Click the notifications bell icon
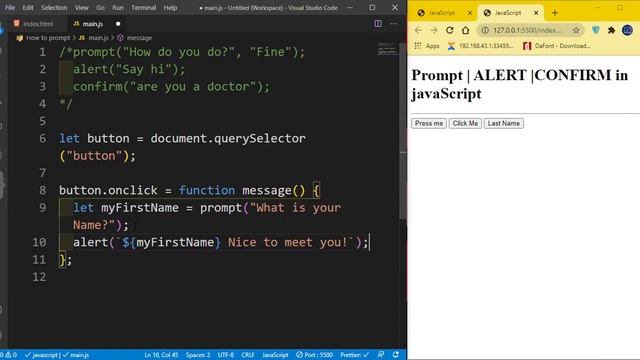640x360 pixels. (x=396, y=355)
